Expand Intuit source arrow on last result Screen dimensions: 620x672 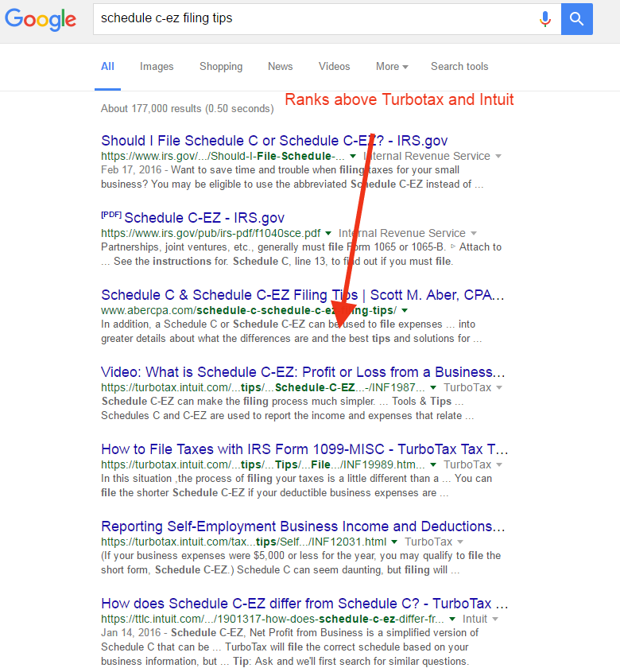pyautogui.click(x=495, y=619)
